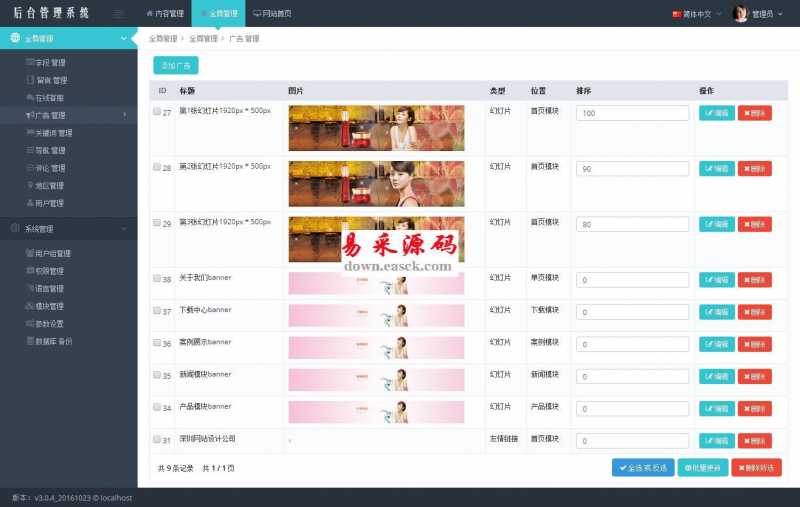Click the globe icon in 全局管理 sidebar header
Viewport: 800px width, 507px height.
click(15, 38)
